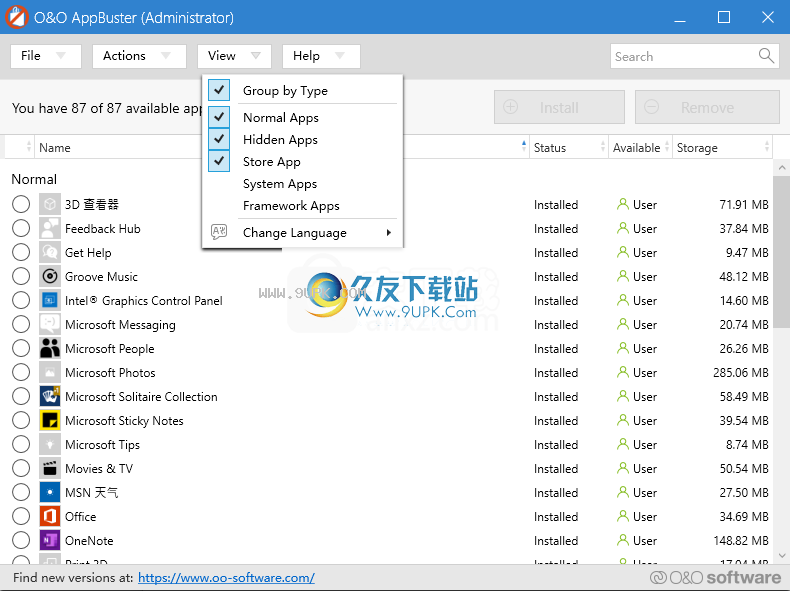This screenshot has width=790, height=591.
Task: Click the Intel Graphics Control Panel icon
Action: (50, 300)
